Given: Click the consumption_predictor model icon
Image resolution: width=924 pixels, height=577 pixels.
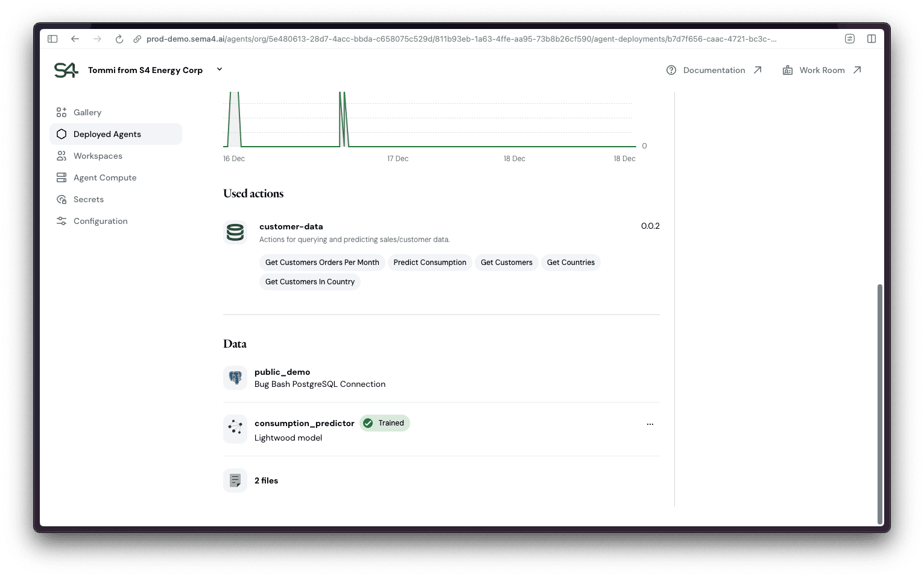Looking at the screenshot, I should tap(235, 429).
